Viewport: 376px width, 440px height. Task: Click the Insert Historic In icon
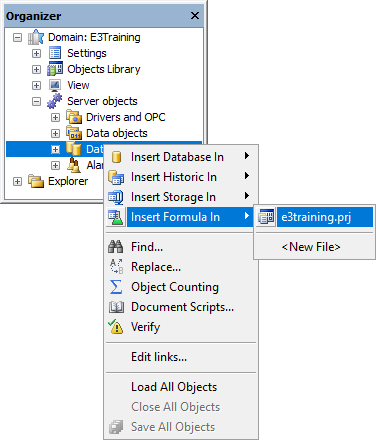[x=116, y=177]
